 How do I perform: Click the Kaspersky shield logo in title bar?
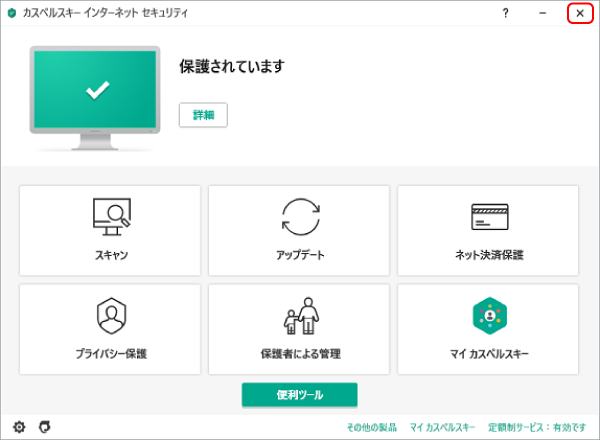click(x=12, y=13)
